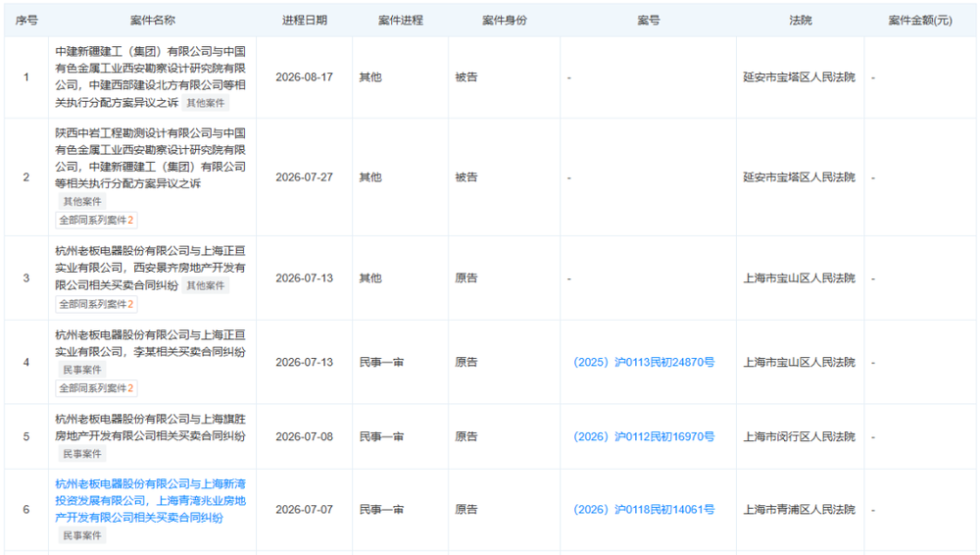Click date 2026-07-13 in row 3
The image size is (980, 555).
[x=305, y=277]
